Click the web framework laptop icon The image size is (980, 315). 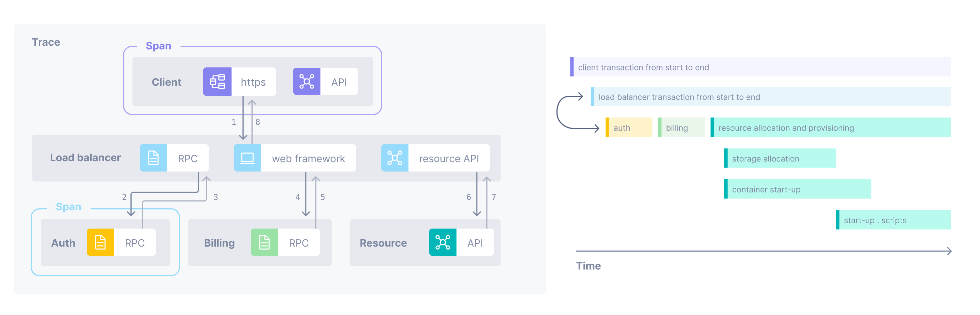(247, 158)
